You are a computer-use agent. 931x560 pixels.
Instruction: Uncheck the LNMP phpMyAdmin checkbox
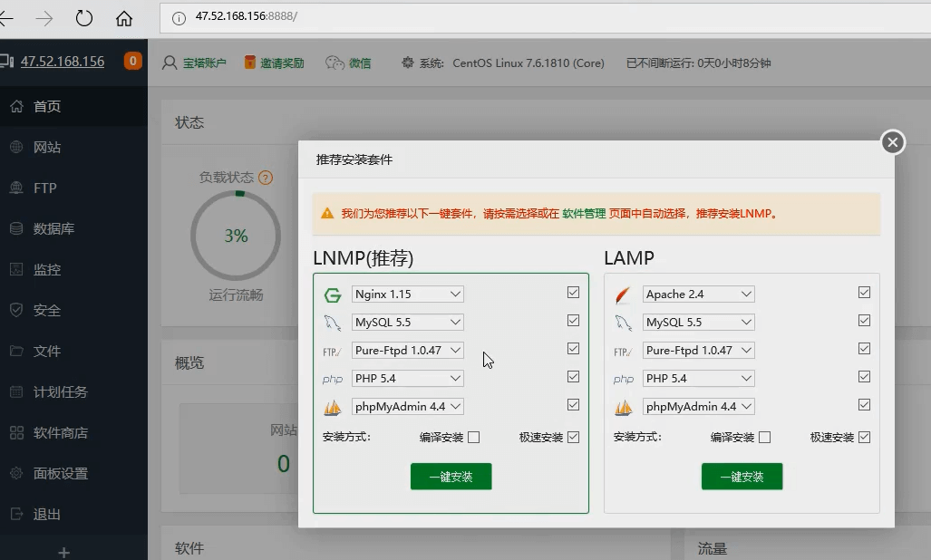573,404
